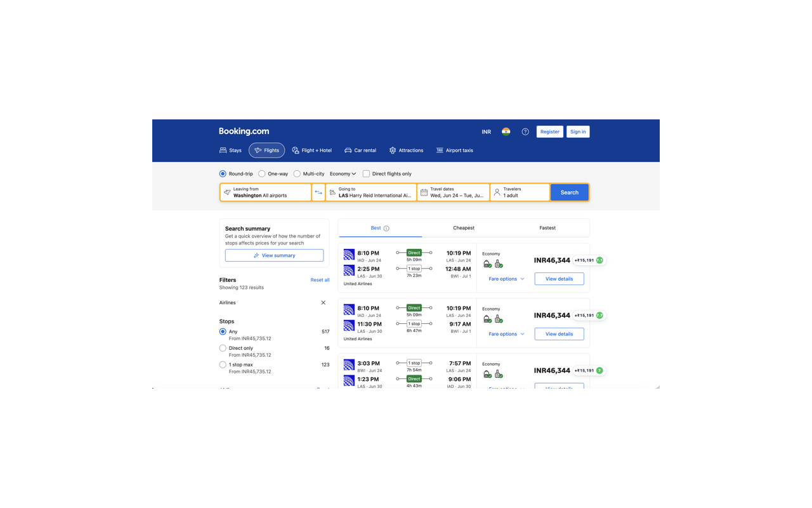Viewport: 812px width, 508px height.
Task: Click the blue Search button
Action: point(569,192)
